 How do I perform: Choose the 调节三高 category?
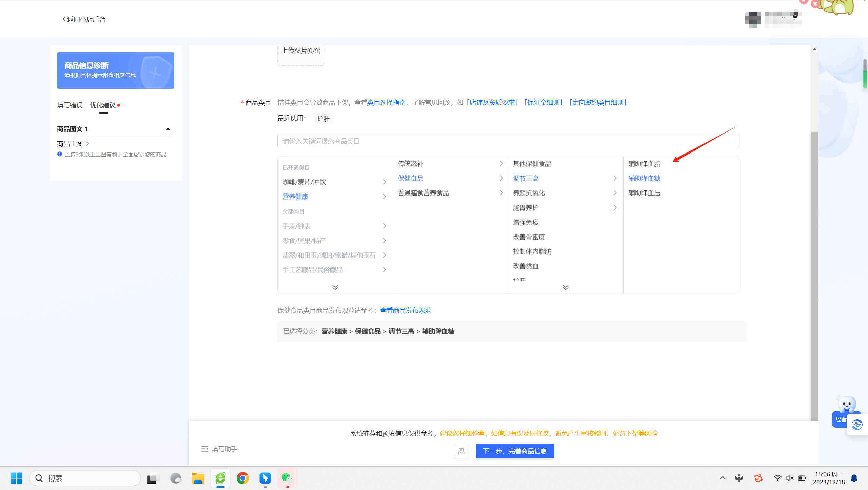(526, 178)
